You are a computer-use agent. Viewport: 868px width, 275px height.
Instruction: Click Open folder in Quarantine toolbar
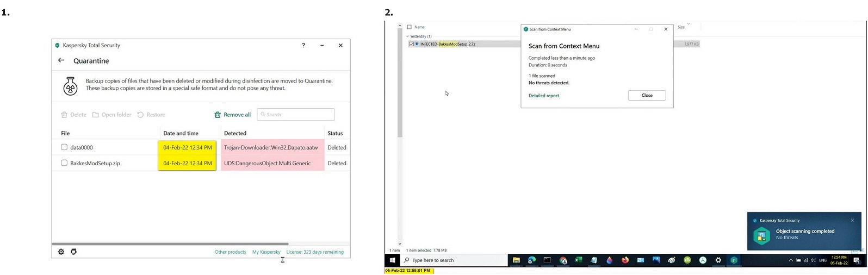112,115
